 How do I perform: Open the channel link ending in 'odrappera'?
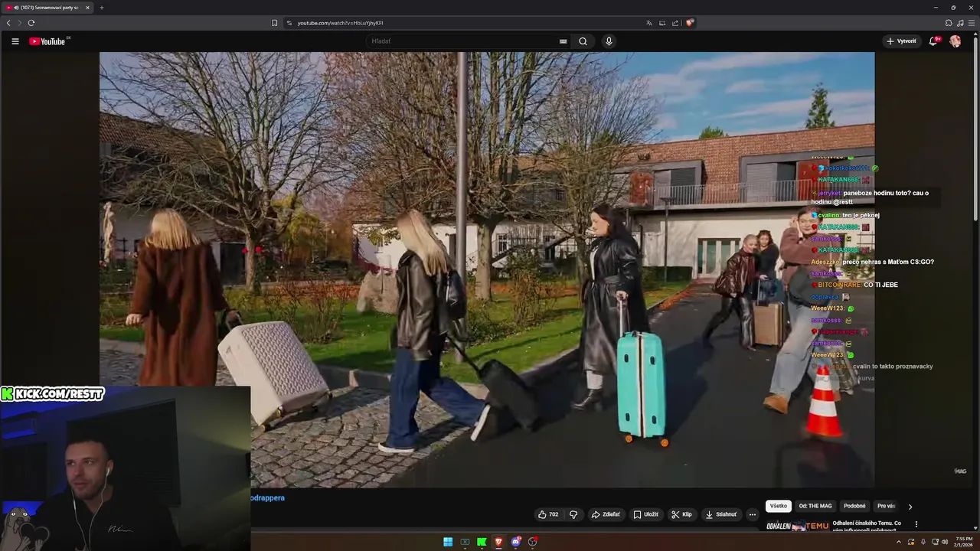click(x=267, y=497)
